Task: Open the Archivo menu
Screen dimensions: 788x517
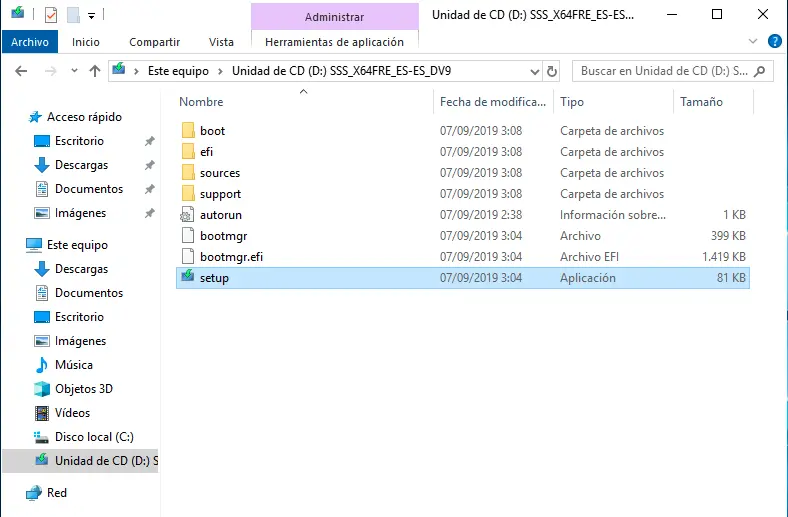Action: point(30,42)
